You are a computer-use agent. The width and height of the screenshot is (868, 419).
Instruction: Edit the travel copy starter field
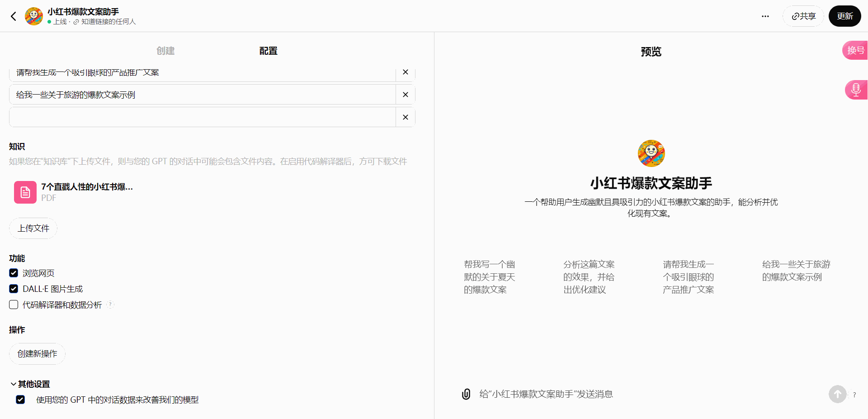click(x=203, y=95)
